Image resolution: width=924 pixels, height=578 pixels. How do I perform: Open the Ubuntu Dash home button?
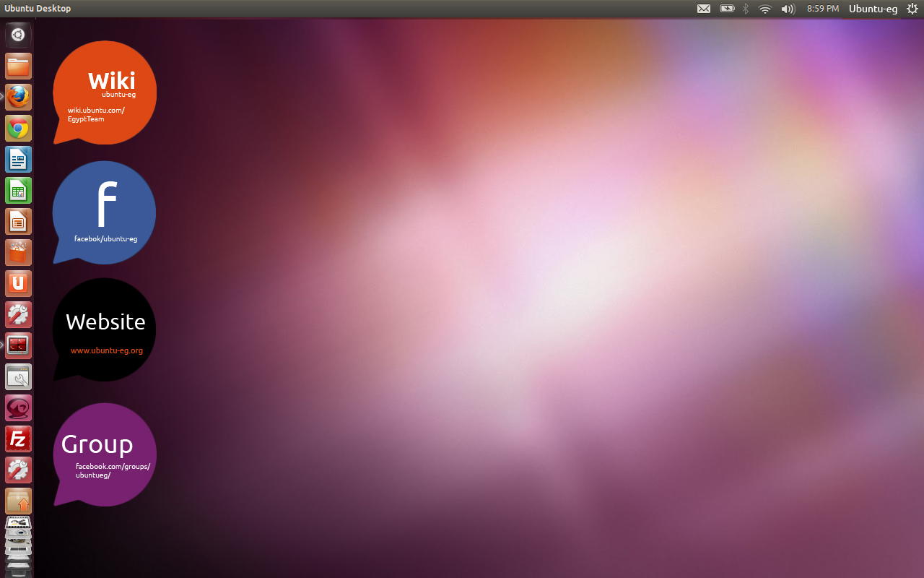pyautogui.click(x=18, y=35)
